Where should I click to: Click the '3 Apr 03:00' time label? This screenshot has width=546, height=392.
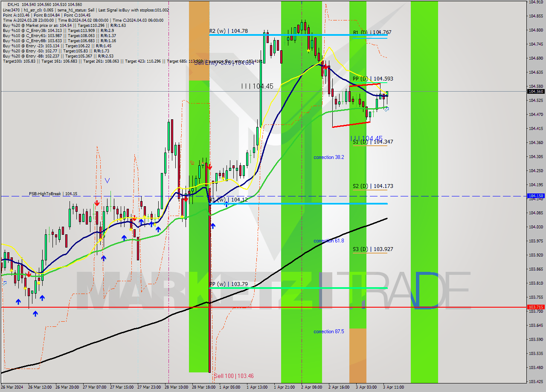coord(366,387)
